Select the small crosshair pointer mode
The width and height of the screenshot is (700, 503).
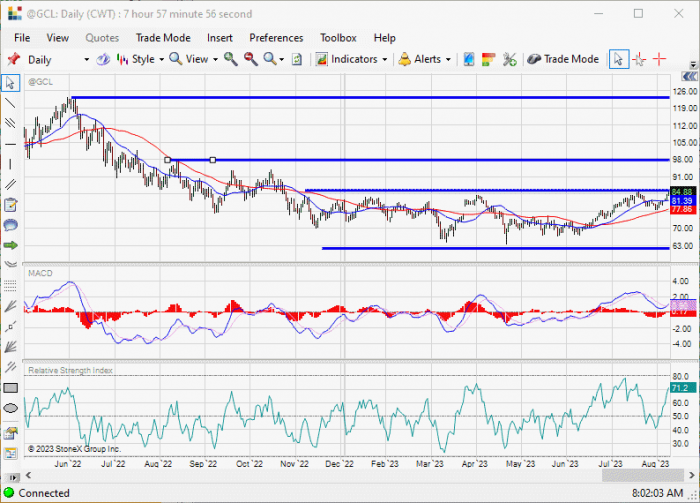639,59
